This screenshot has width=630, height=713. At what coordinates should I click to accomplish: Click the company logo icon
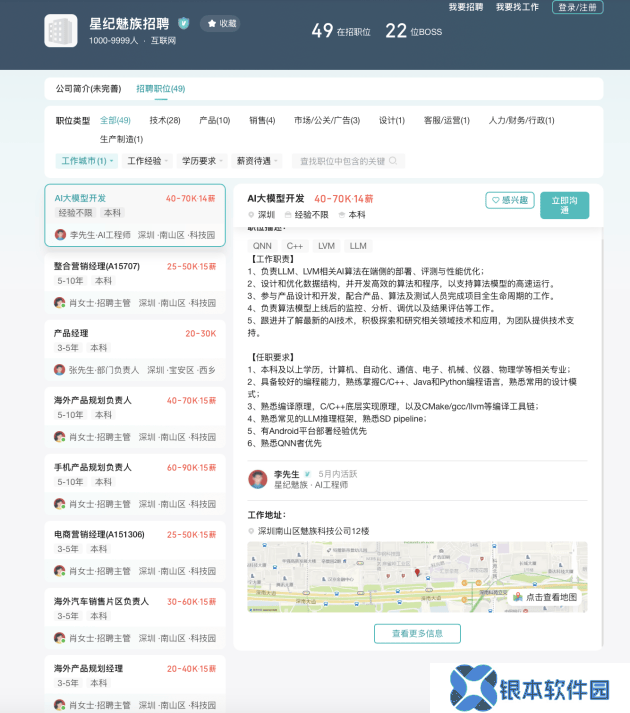[x=60, y=31]
